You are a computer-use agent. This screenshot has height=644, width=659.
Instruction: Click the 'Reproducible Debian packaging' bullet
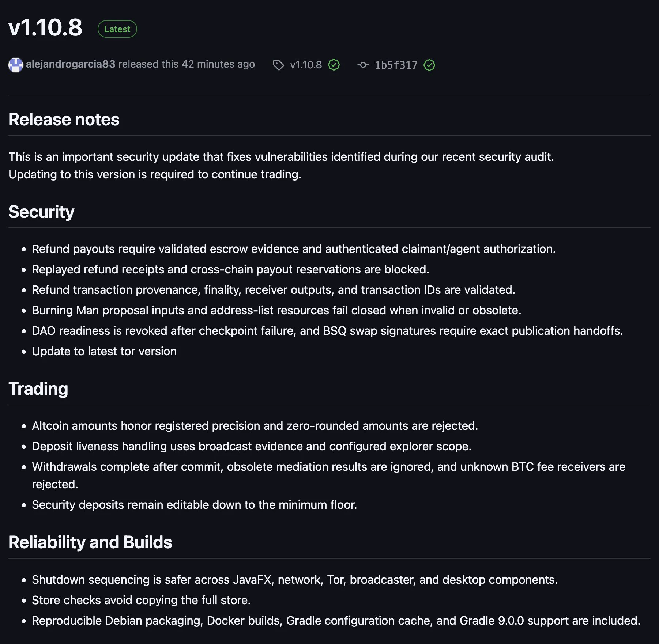point(336,621)
